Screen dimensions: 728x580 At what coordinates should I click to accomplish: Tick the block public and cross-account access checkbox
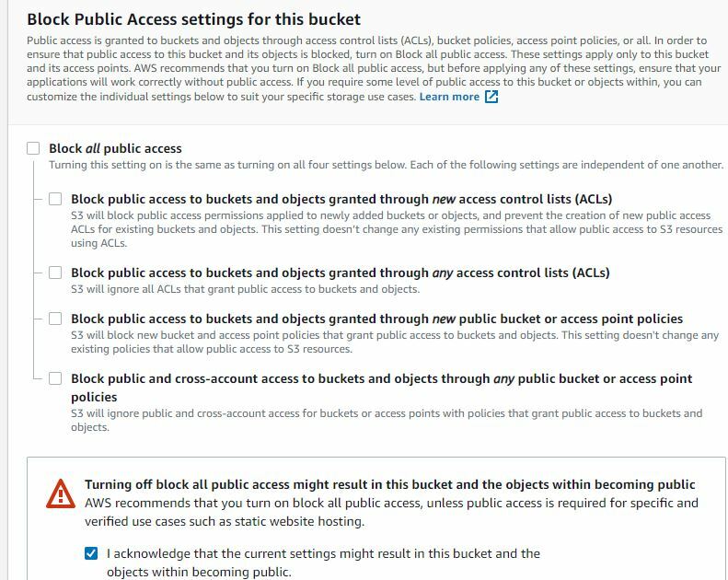click(x=56, y=378)
